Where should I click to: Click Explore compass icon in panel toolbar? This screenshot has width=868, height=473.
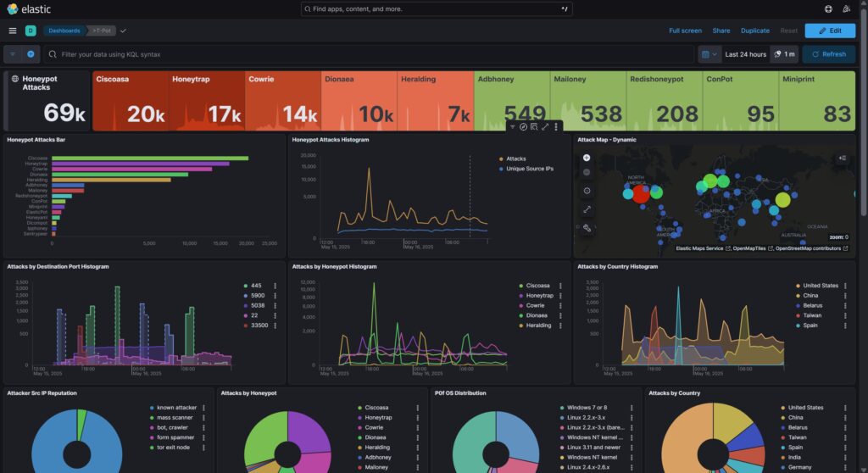[523, 127]
